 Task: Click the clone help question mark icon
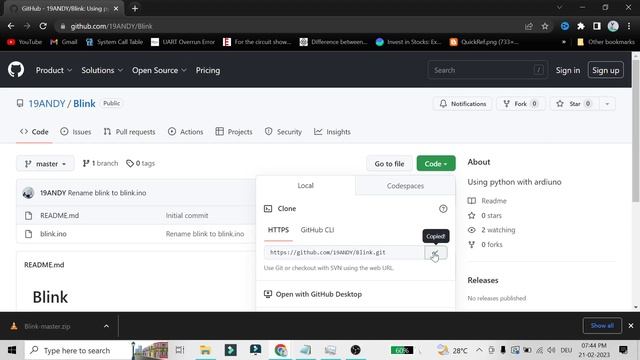[x=443, y=209]
